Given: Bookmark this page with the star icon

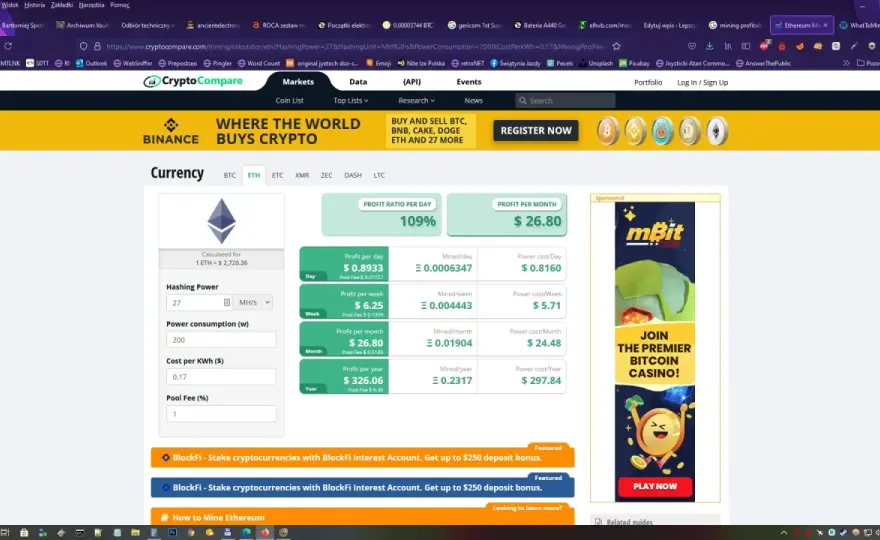Looking at the screenshot, I should click(x=616, y=46).
